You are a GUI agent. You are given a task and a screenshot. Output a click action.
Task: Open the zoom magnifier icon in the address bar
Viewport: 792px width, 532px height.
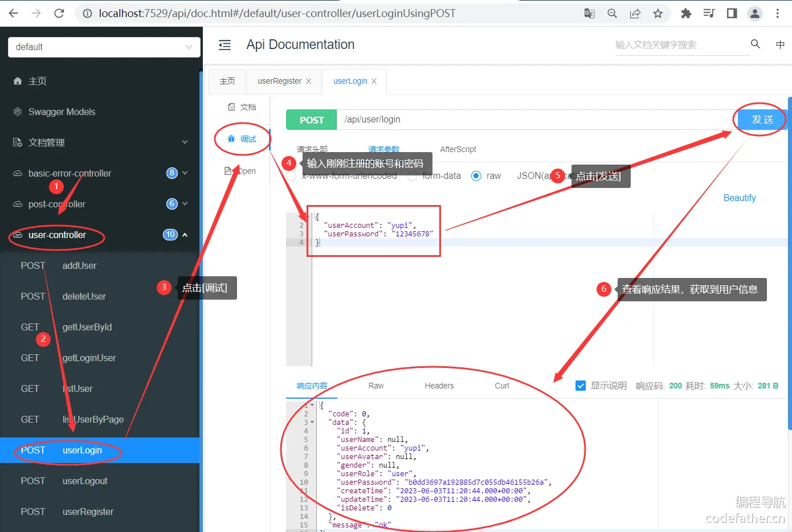[613, 13]
